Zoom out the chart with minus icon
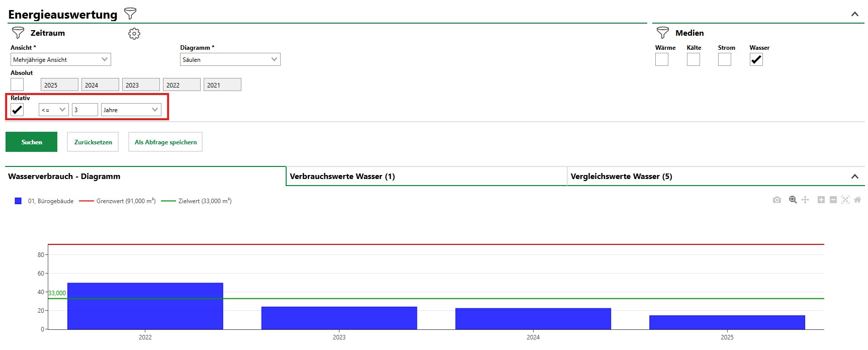The image size is (868, 350). pyautogui.click(x=833, y=200)
